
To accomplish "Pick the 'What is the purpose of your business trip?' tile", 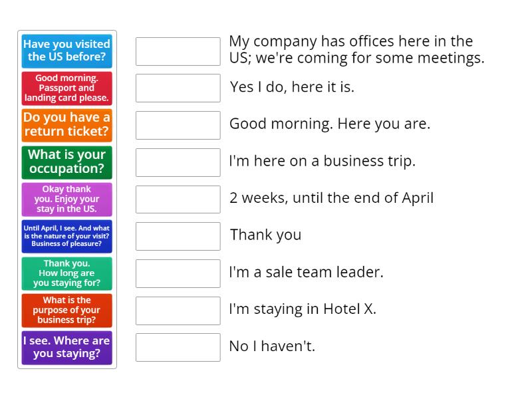I will point(66,310).
